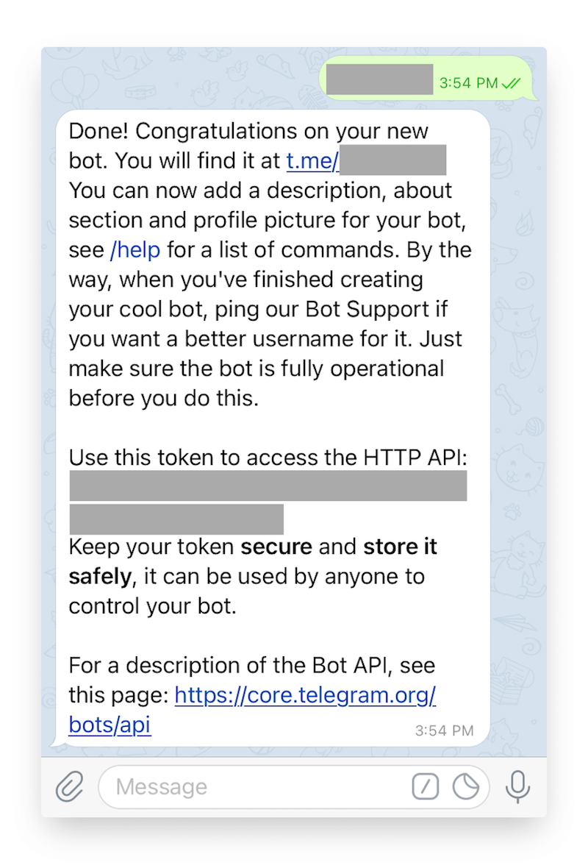Screen dimensions: 588x868
Task: Focus the Message input field
Action: click(x=250, y=788)
